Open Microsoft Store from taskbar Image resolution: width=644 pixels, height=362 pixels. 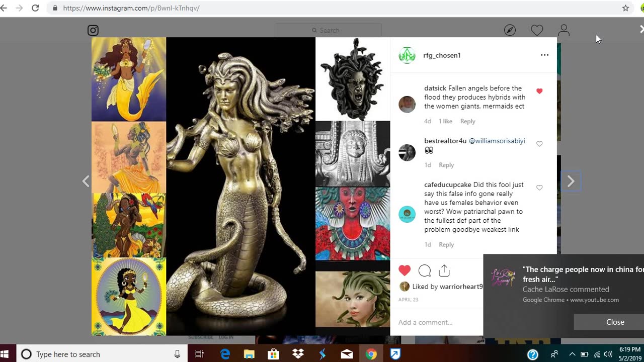pos(273,354)
